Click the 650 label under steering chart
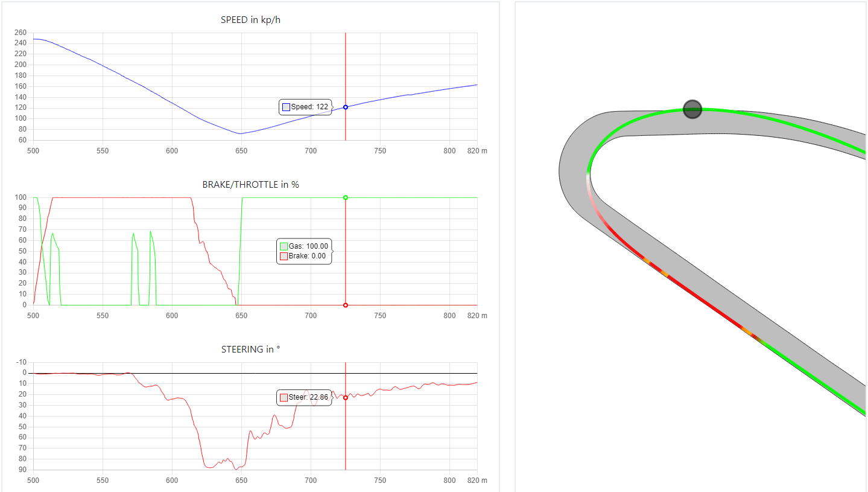 pos(241,481)
